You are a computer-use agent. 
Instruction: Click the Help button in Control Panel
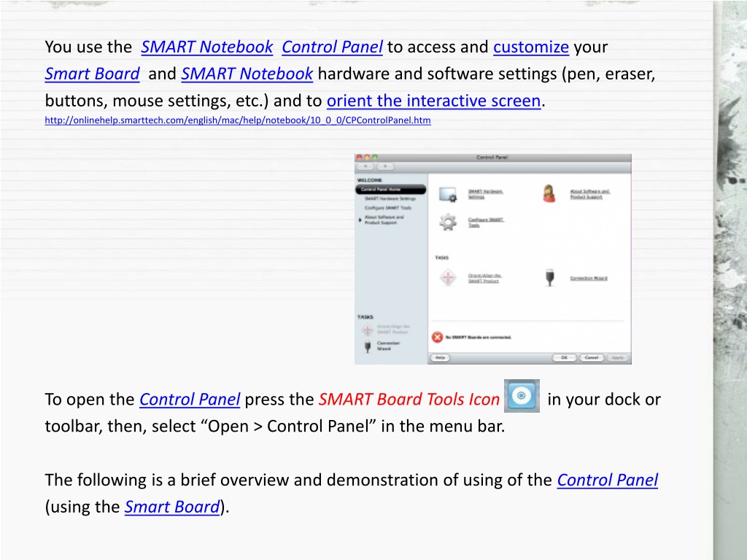tap(440, 357)
